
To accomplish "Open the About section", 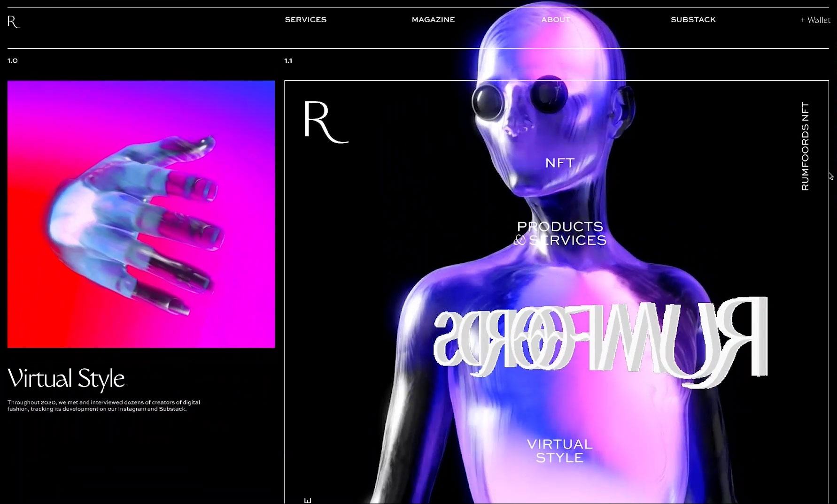I will coord(556,20).
